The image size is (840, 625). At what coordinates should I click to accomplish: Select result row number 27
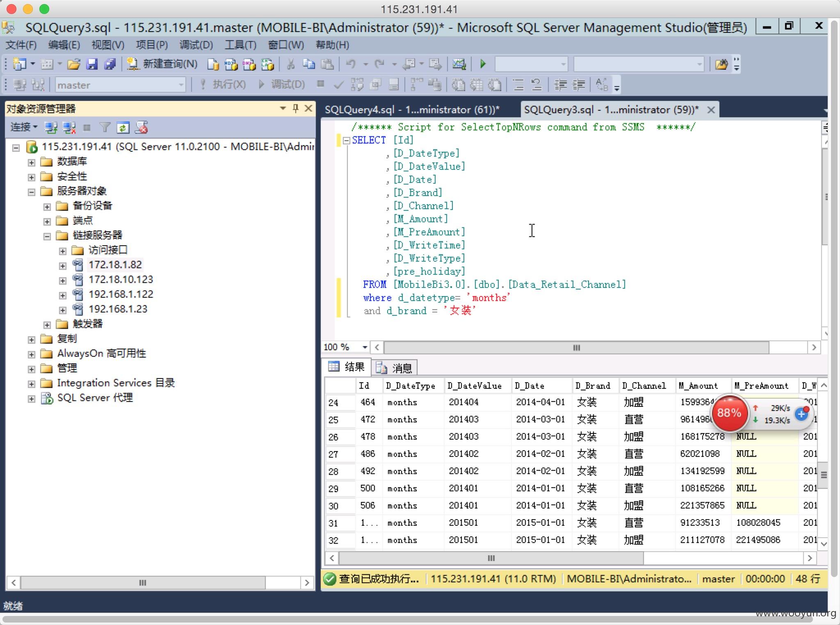tap(340, 454)
